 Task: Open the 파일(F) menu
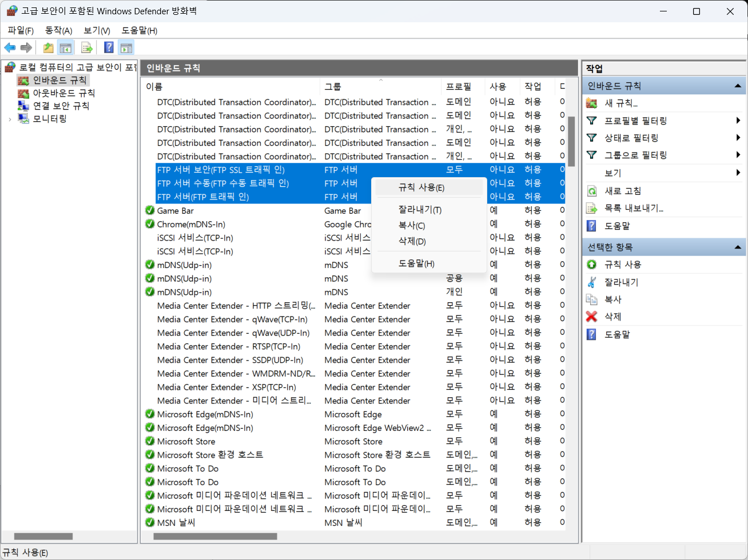tap(21, 30)
